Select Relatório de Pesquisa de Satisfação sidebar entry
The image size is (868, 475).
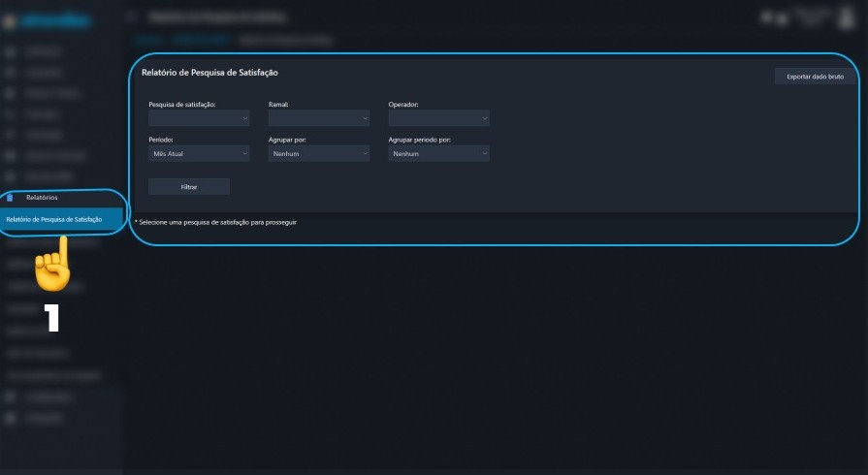coord(61,219)
